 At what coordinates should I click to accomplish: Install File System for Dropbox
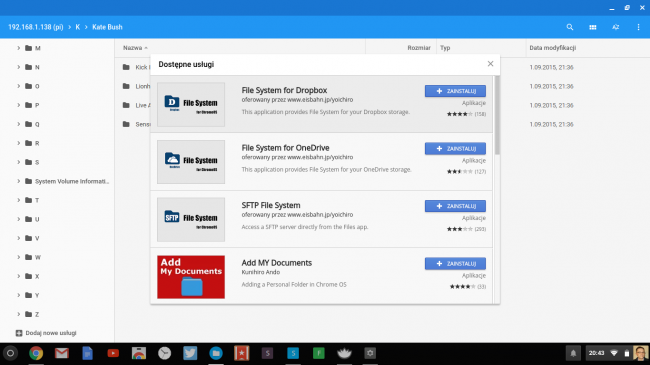[x=455, y=91]
